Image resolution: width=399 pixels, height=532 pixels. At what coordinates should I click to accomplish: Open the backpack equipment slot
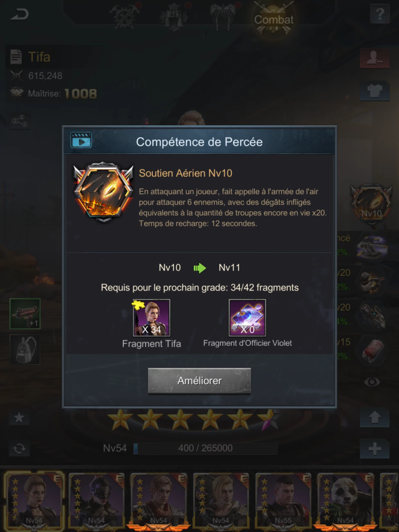coord(25,350)
